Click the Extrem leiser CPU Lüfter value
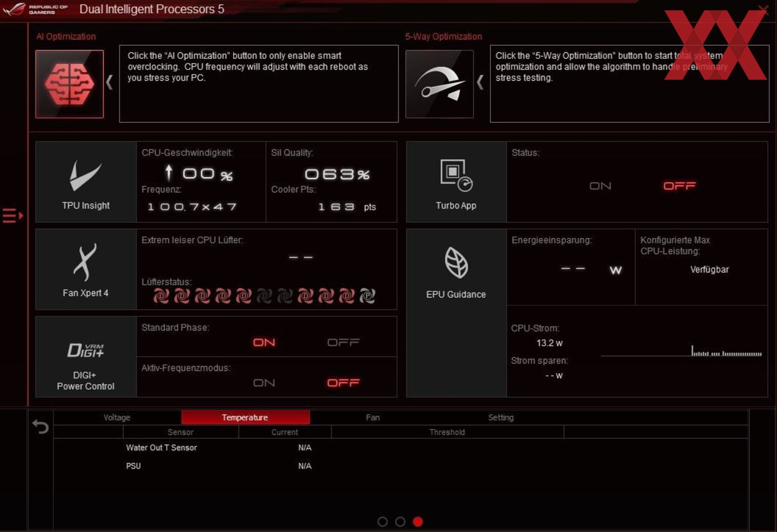Image resolution: width=777 pixels, height=532 pixels. coord(301,257)
